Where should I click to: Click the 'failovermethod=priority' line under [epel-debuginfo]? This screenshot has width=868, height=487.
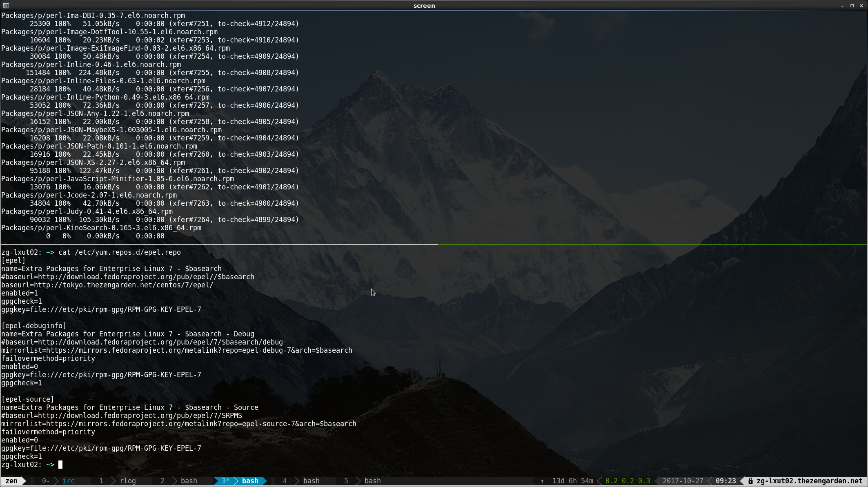(x=48, y=358)
